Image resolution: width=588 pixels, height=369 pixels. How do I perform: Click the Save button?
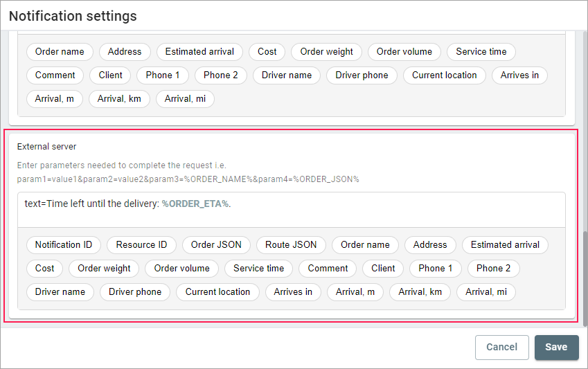point(556,348)
